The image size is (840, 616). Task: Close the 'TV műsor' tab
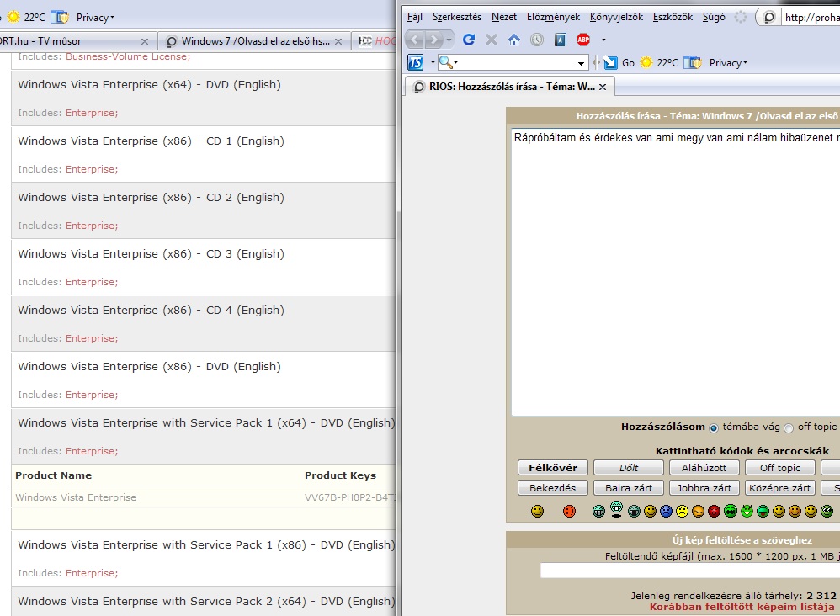[145, 41]
